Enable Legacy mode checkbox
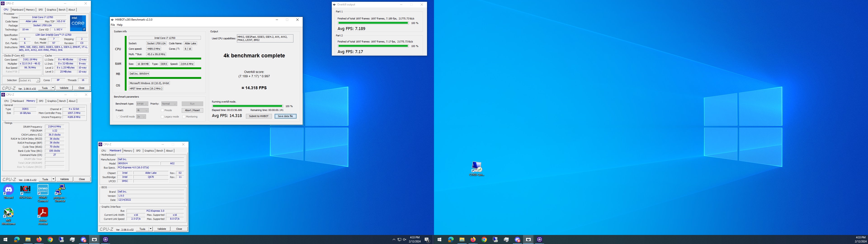 pos(163,117)
